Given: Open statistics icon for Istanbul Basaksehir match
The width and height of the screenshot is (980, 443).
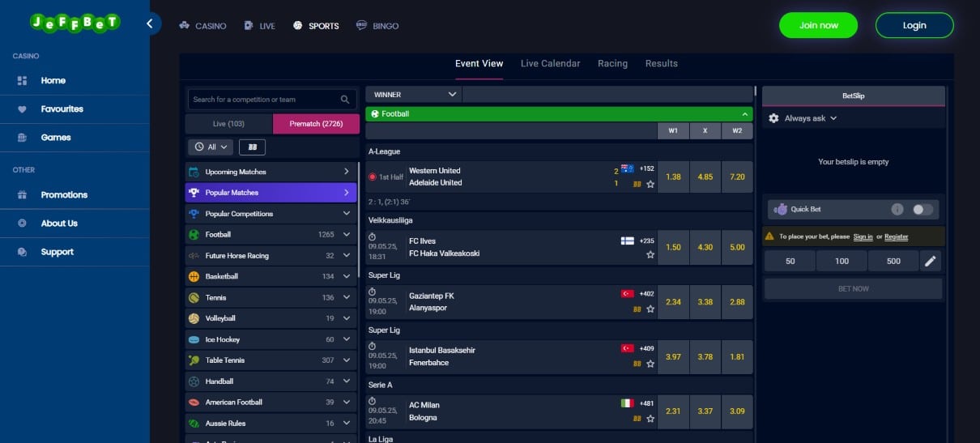Looking at the screenshot, I should click(x=637, y=364).
